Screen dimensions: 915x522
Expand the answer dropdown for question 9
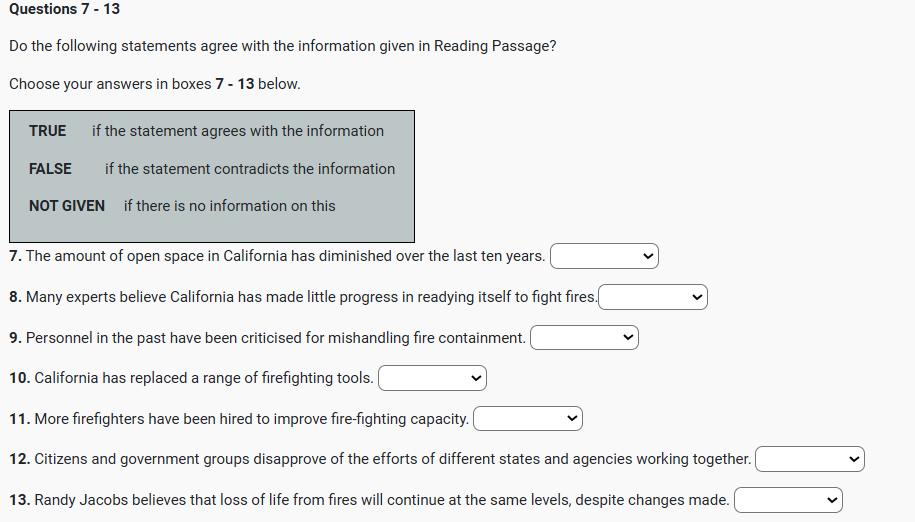pyautogui.click(x=584, y=338)
